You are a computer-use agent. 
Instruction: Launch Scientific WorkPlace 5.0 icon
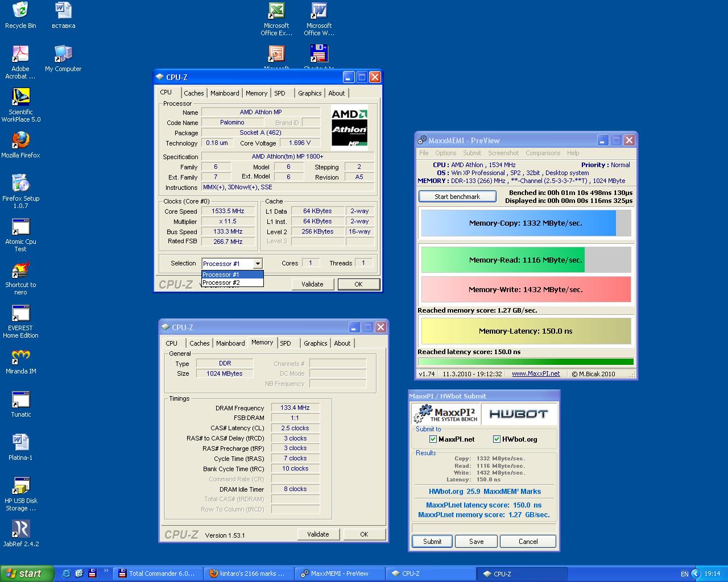coord(20,105)
